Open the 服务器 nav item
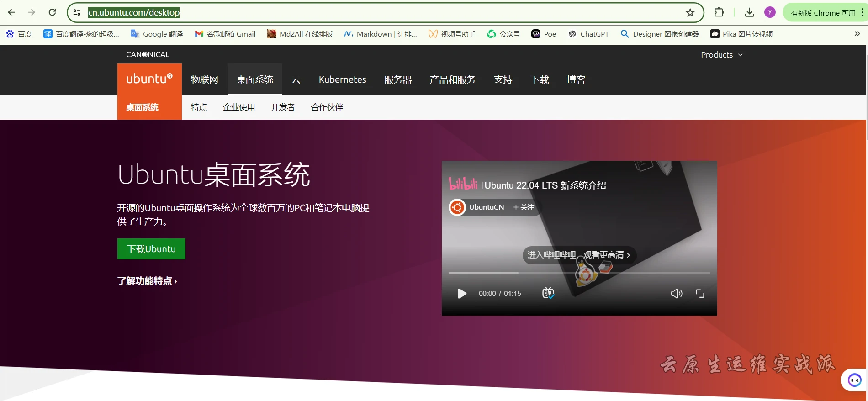Screen dimensions: 868x401 click(x=398, y=79)
